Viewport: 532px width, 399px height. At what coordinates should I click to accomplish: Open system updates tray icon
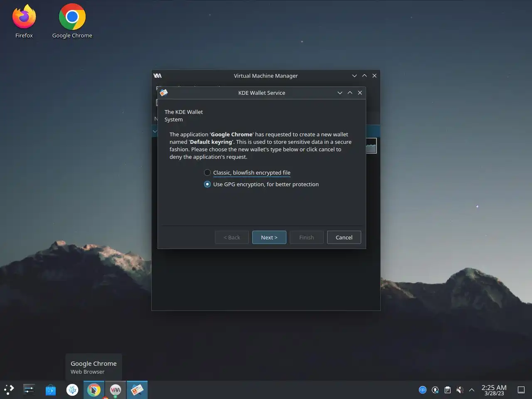click(x=435, y=390)
